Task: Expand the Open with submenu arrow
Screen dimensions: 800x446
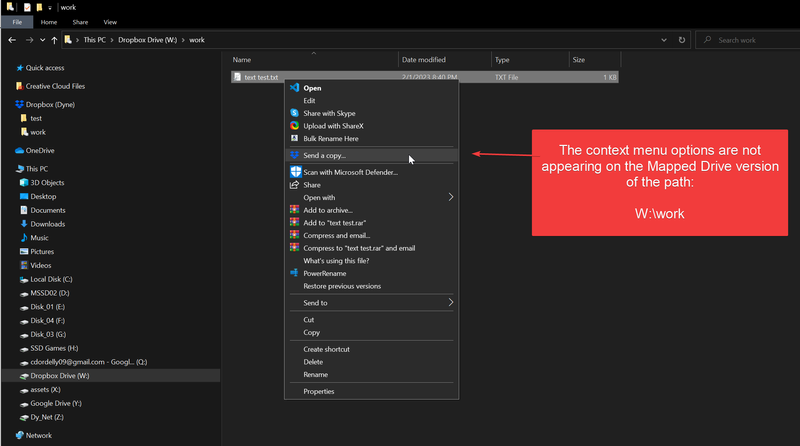Action: tap(451, 197)
